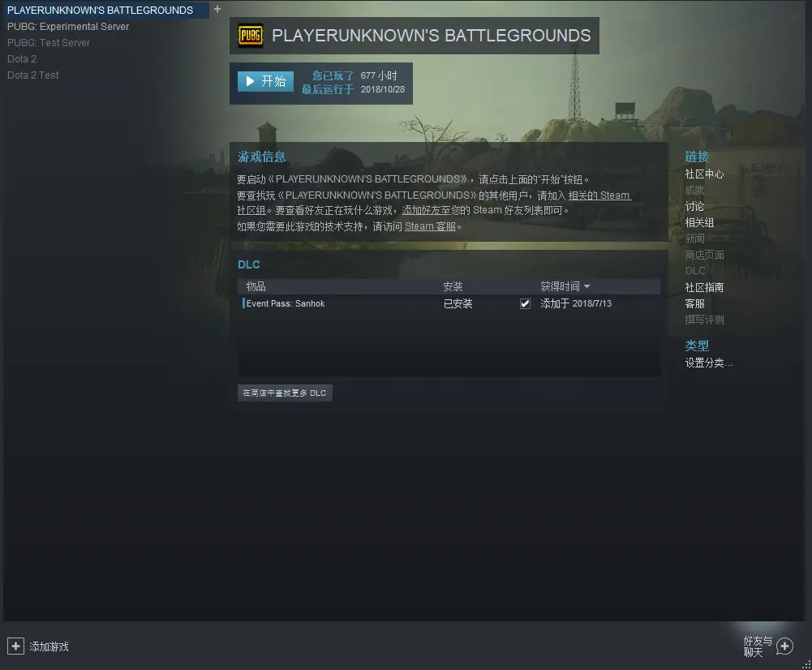Click the 添加游戏 label
Screen dimensions: 812x670
point(49,646)
